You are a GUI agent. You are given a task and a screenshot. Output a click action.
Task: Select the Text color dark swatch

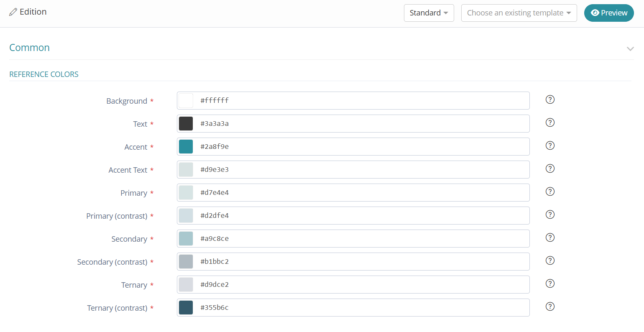pos(186,124)
